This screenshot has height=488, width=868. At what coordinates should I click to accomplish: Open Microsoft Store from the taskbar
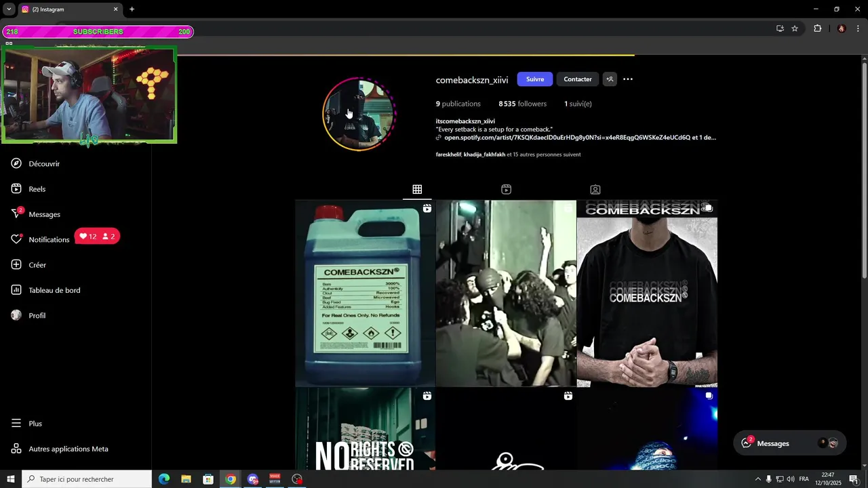coord(208,479)
